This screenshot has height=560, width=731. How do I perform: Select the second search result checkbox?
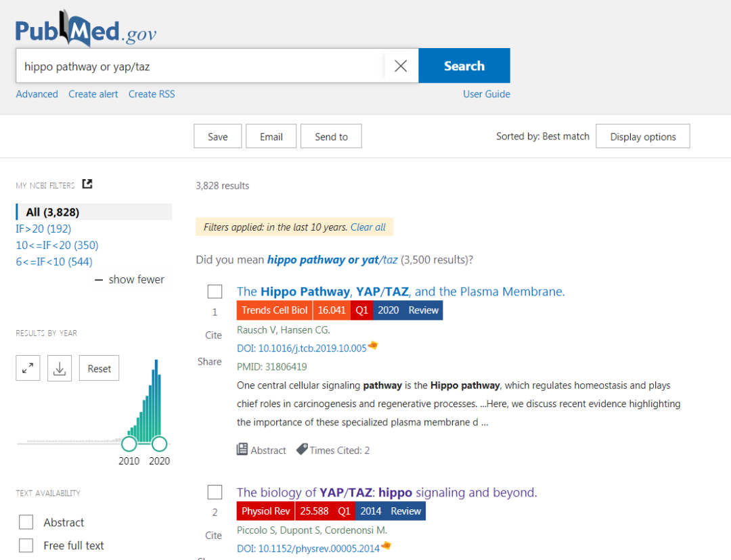pos(215,492)
